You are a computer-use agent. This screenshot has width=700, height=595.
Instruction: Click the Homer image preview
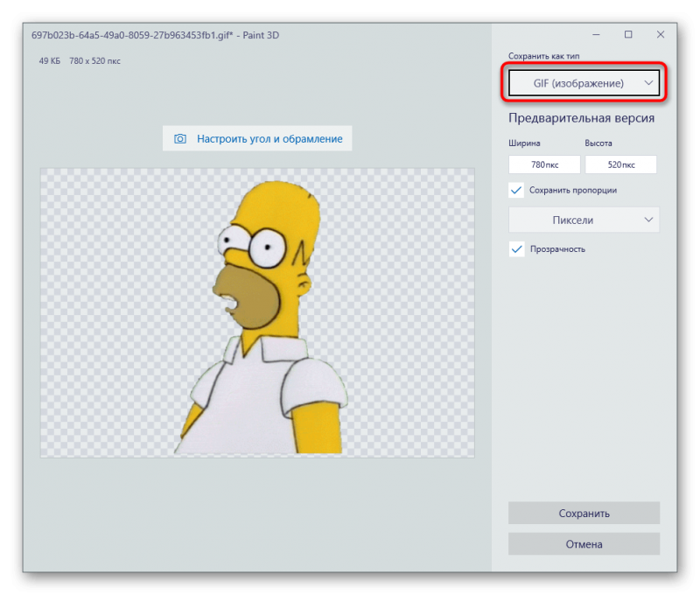pos(257,313)
